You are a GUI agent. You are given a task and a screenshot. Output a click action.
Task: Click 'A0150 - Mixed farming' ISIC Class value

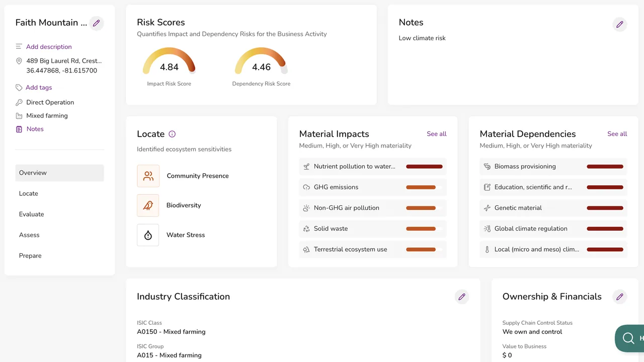(x=171, y=332)
